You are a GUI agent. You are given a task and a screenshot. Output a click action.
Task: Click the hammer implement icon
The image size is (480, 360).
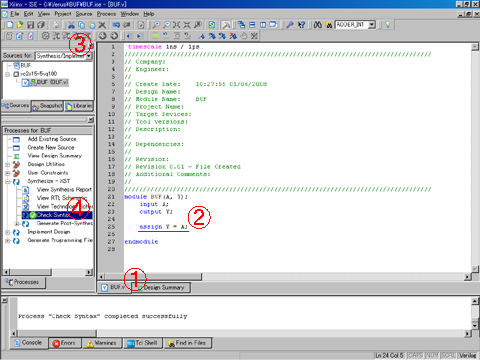[x=226, y=25]
